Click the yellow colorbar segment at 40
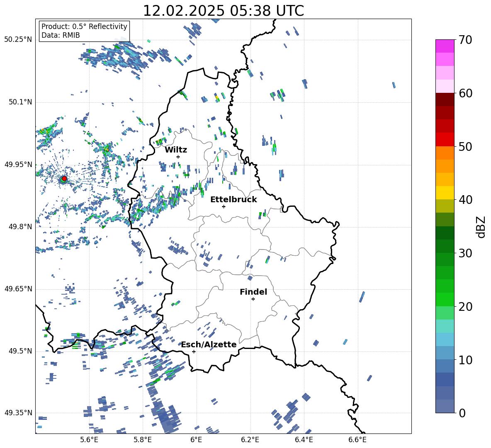 (445, 193)
